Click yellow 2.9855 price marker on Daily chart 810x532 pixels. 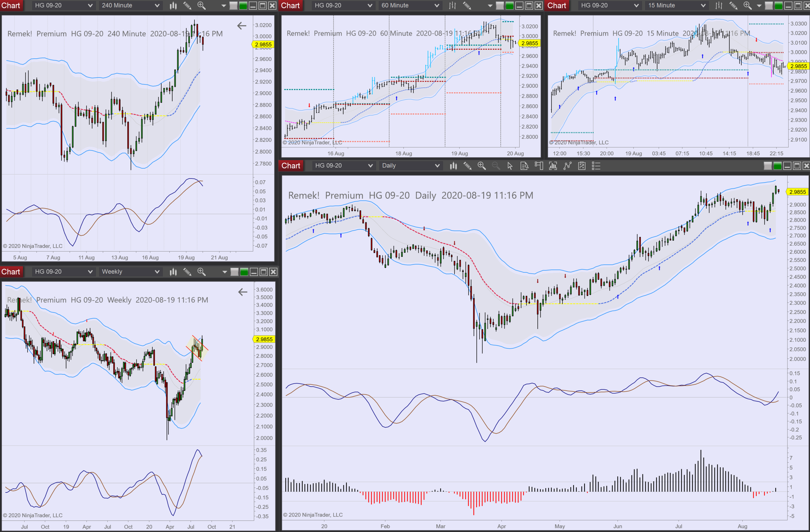coord(797,192)
